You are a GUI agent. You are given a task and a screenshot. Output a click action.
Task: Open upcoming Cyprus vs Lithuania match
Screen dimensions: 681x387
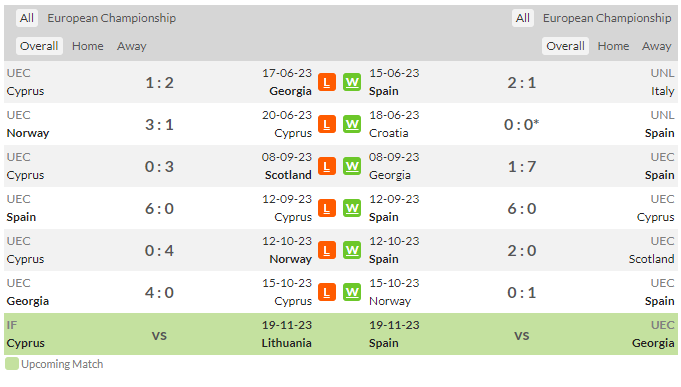[x=159, y=334]
